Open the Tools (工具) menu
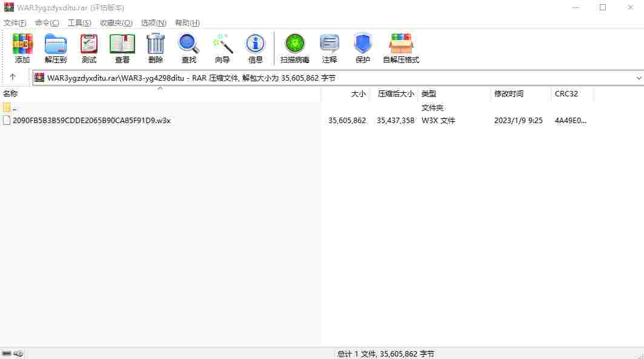This screenshot has width=644, height=359. click(79, 23)
